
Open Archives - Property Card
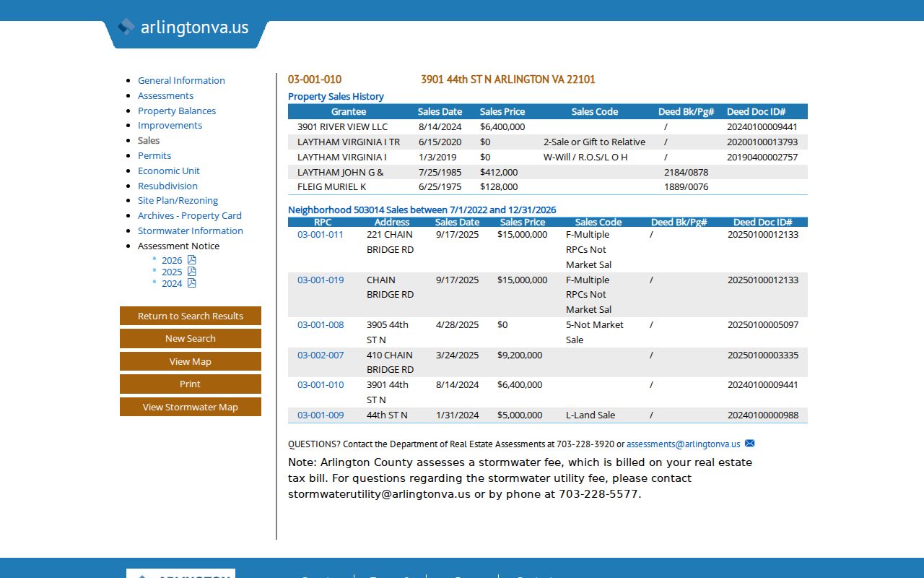tap(190, 215)
